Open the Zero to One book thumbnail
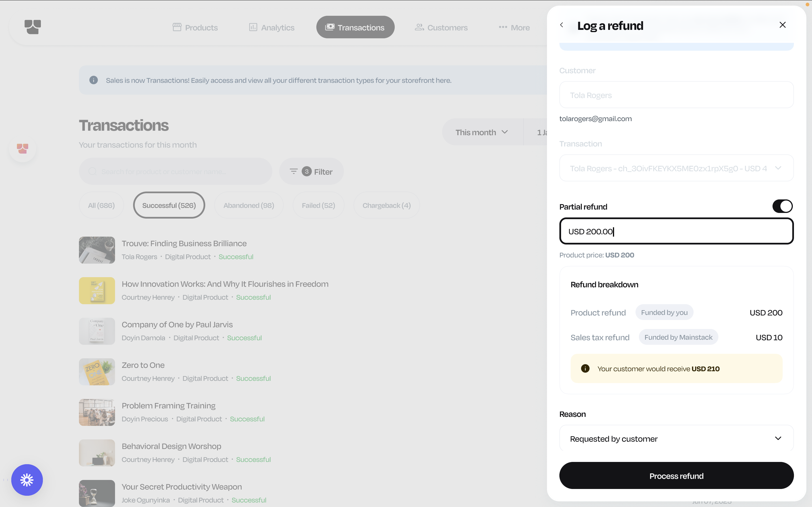 coord(97,372)
